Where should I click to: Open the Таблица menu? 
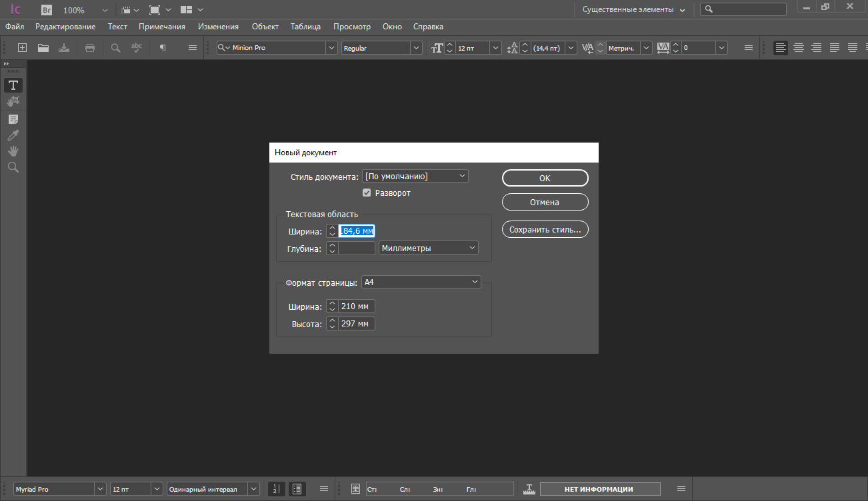coord(305,27)
